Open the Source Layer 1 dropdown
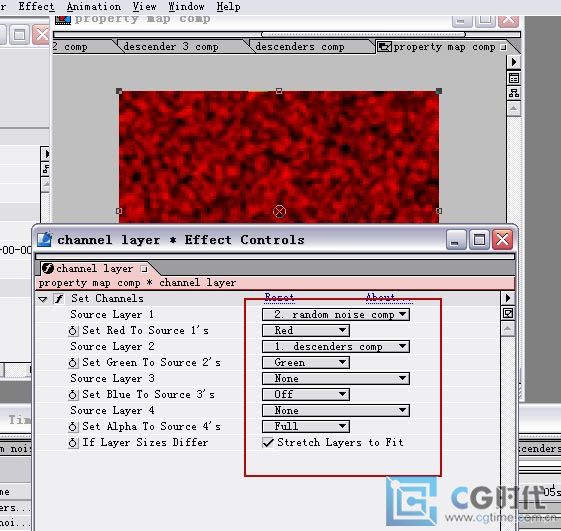 pyautogui.click(x=336, y=315)
